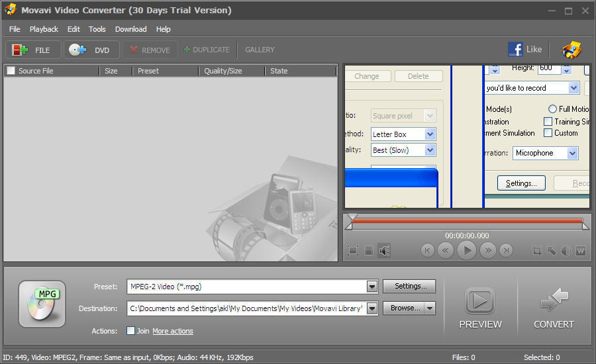Open the More actions link
Screen dimensions: 596x364
coord(173,331)
